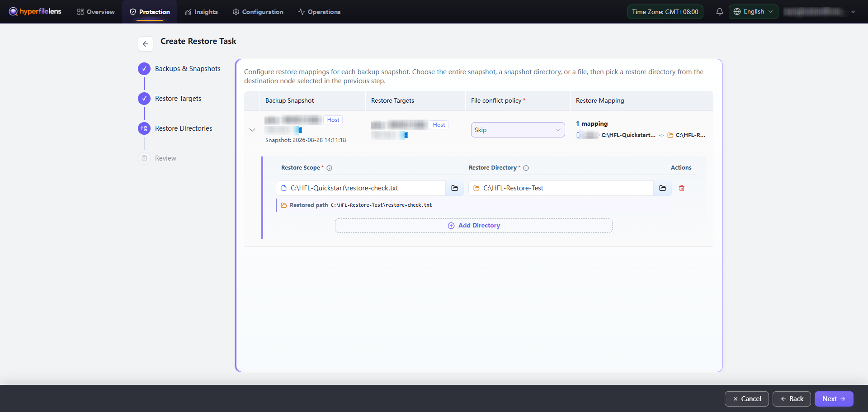Select the Backups & Snapshots step label
868x412 pixels.
(188, 69)
